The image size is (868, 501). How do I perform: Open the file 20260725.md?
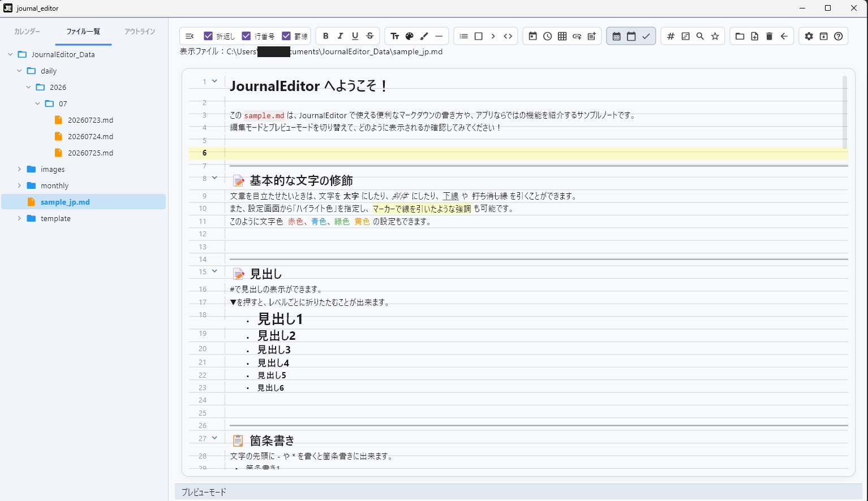click(91, 153)
